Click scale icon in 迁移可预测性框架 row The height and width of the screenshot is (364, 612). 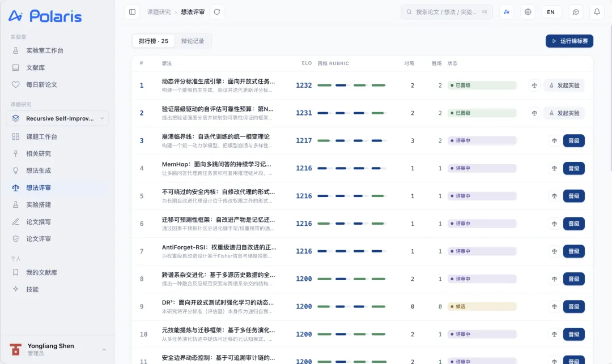point(554,224)
